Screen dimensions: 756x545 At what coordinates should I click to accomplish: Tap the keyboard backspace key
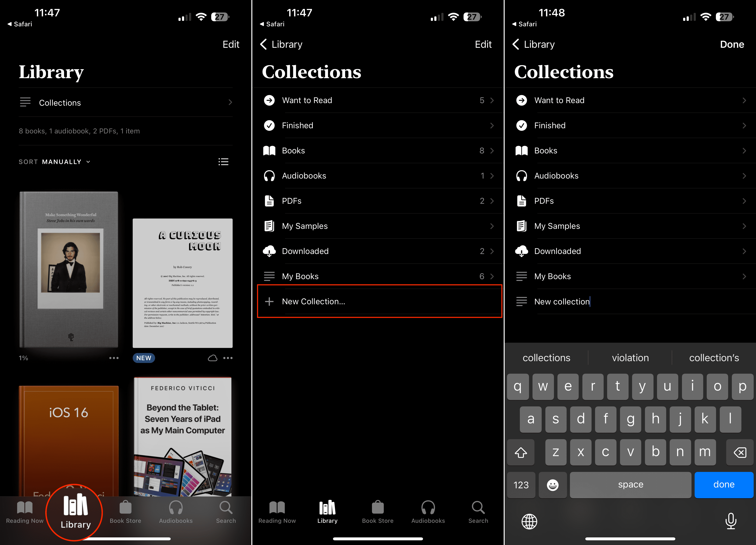click(x=740, y=452)
